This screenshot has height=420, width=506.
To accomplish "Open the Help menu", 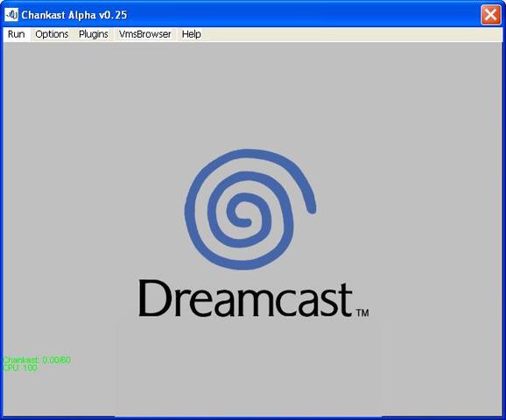I will click(192, 34).
